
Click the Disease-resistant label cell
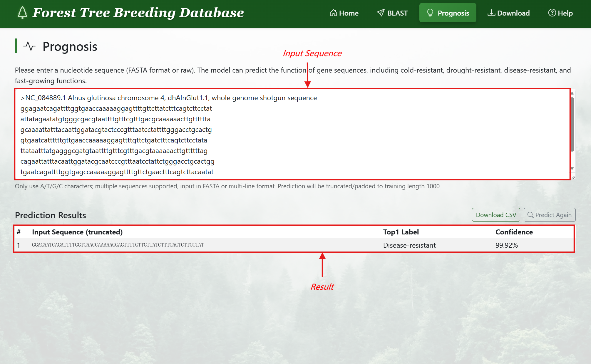[409, 245]
